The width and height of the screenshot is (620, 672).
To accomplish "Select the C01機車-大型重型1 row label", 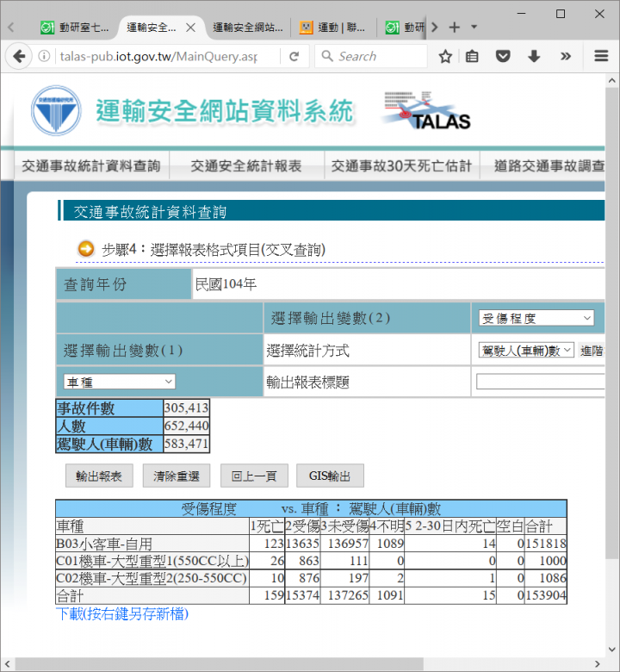I will coord(152,561).
